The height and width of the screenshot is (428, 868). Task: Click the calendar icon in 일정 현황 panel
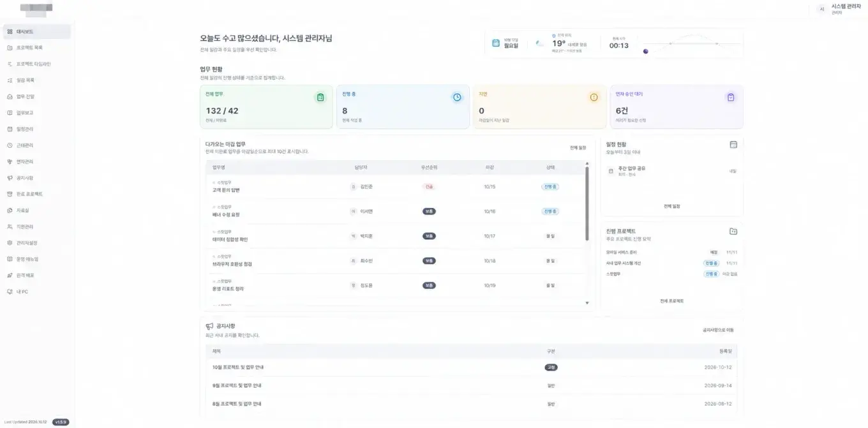[733, 145]
